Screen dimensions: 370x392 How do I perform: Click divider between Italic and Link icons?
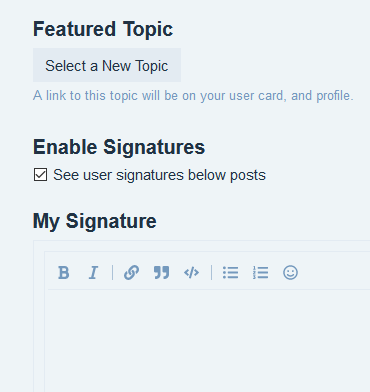(x=113, y=273)
